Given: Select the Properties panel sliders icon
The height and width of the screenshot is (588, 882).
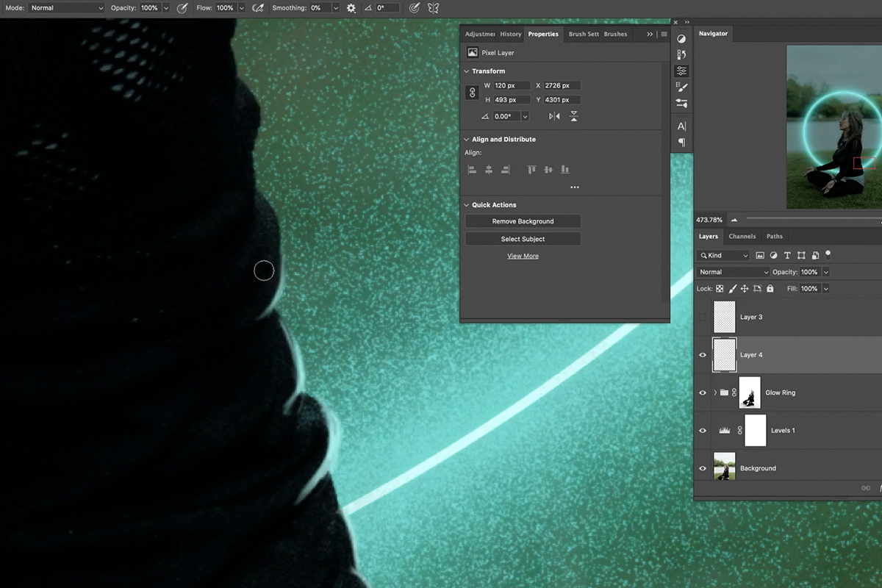Looking at the screenshot, I should point(681,70).
